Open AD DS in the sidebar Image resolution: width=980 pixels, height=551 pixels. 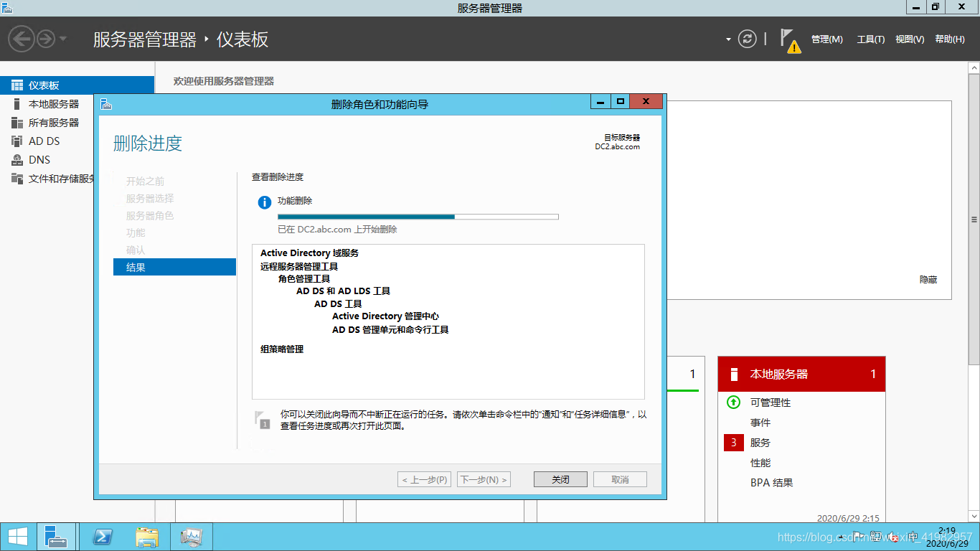[x=44, y=141]
